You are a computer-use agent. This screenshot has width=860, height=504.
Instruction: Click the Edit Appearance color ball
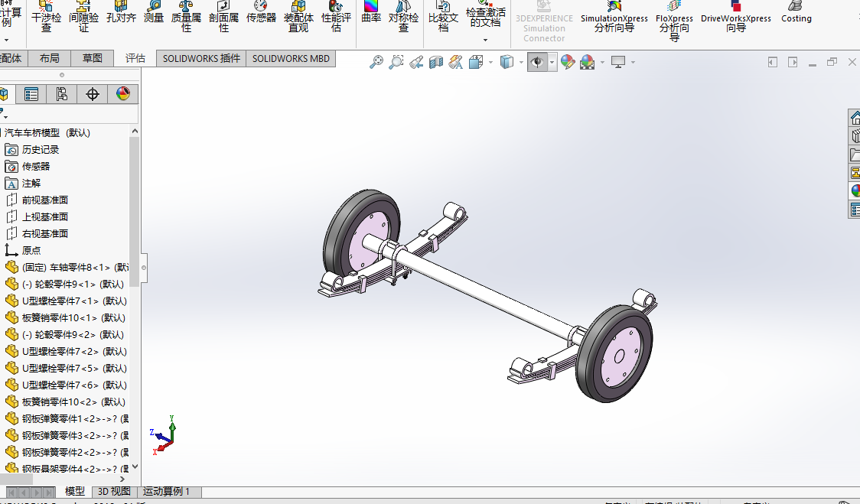[568, 62]
